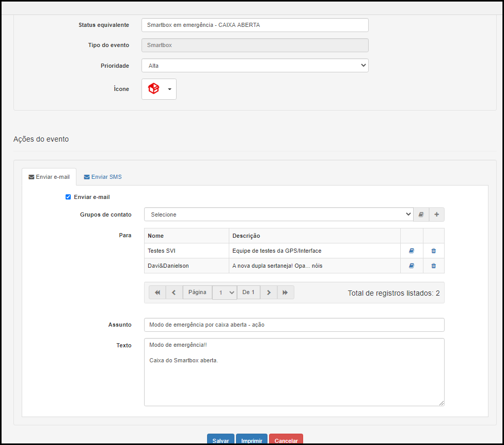Jump to last page of contact list

[x=286, y=293]
